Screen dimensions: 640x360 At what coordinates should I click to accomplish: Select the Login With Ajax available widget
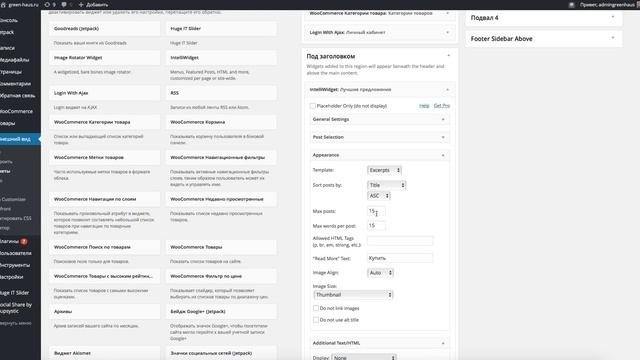click(104, 93)
